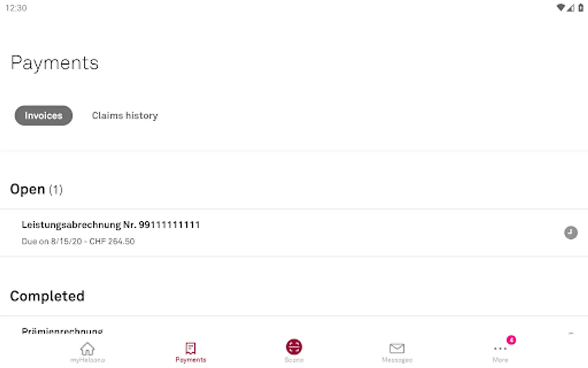The width and height of the screenshot is (588, 368).
Task: Click the cellular signal status icon
Action: 571,7
